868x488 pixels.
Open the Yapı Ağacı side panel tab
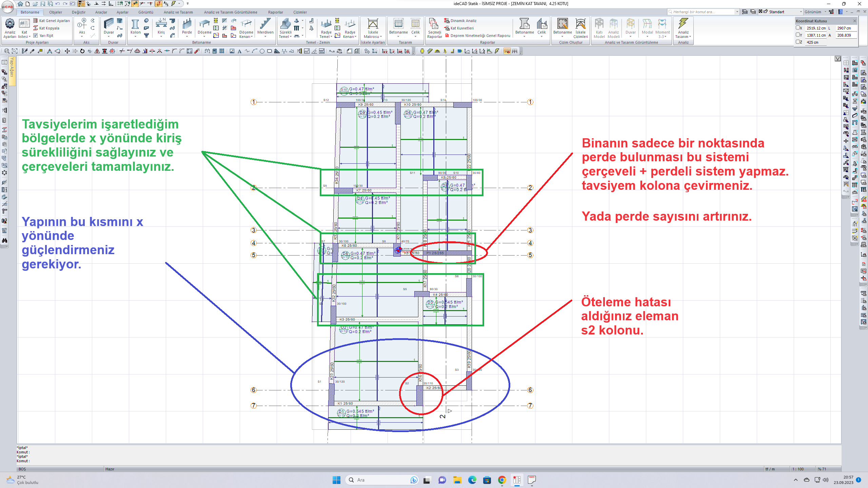click(x=12, y=71)
